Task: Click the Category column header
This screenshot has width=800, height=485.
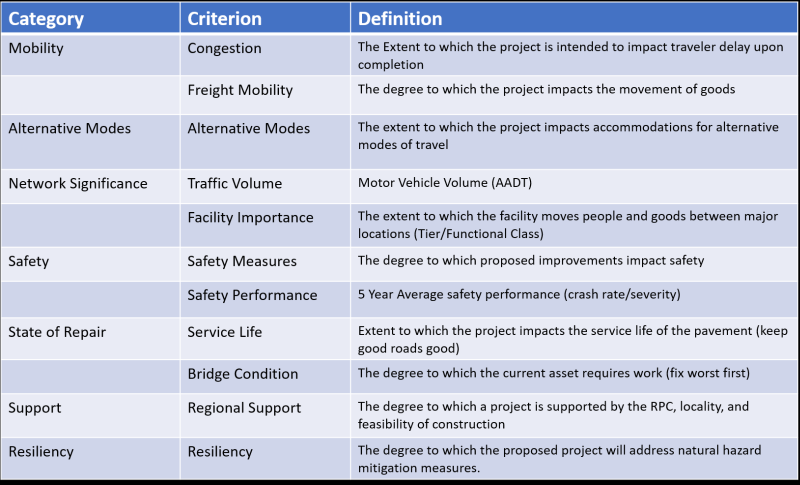Action: point(49,19)
